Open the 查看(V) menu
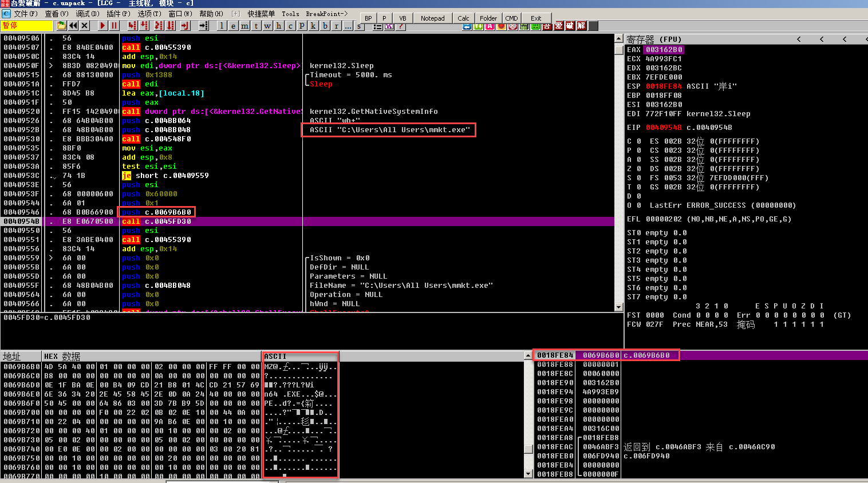868x483 pixels. click(x=56, y=14)
